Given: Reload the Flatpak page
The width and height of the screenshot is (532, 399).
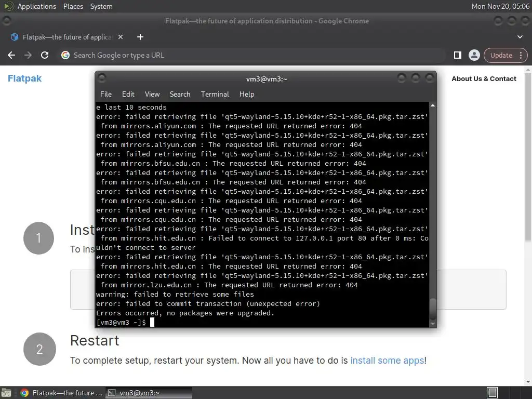Looking at the screenshot, I should coord(45,55).
